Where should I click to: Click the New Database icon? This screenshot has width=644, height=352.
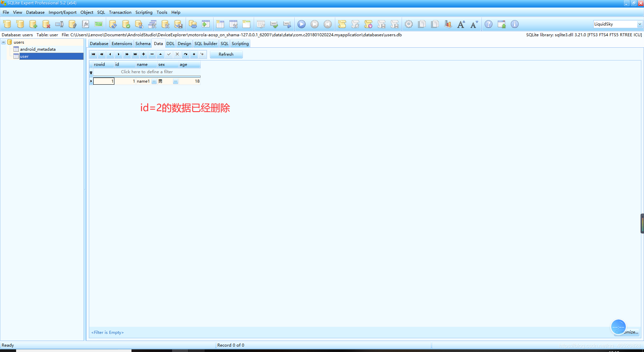(x=7, y=24)
